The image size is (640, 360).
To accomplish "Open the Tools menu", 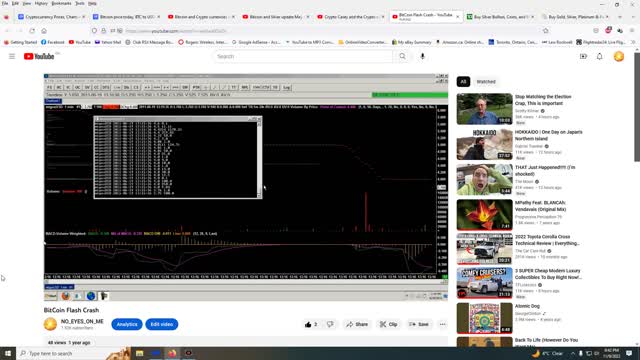I will pos(80,3).
